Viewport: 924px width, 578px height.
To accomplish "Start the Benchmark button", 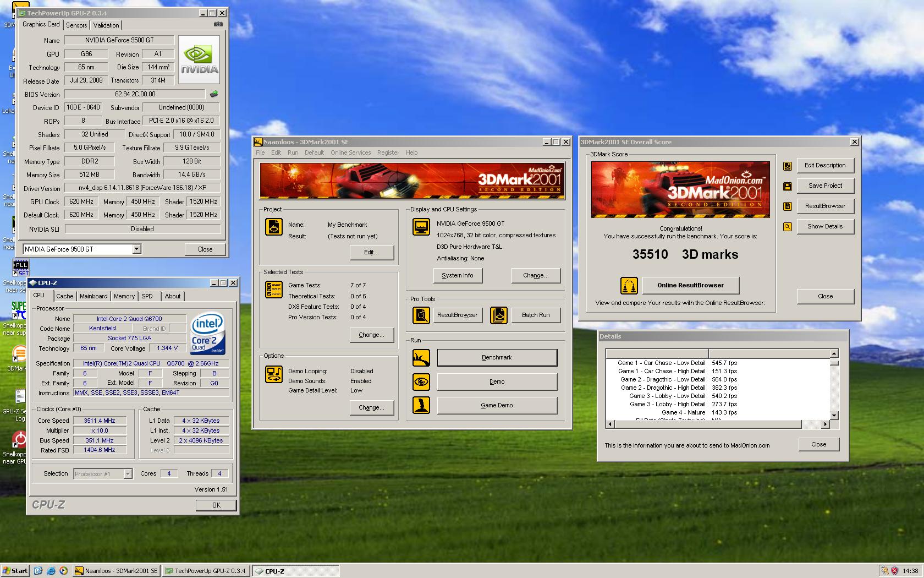I will (x=497, y=358).
